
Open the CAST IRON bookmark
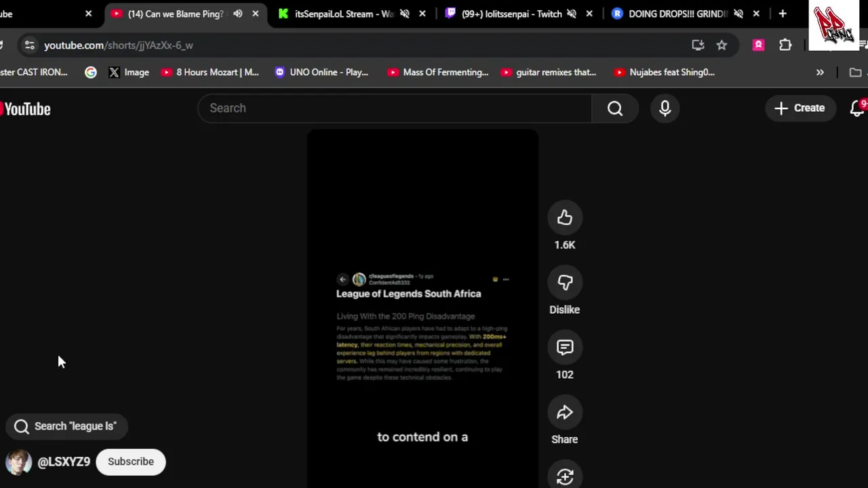tap(34, 73)
